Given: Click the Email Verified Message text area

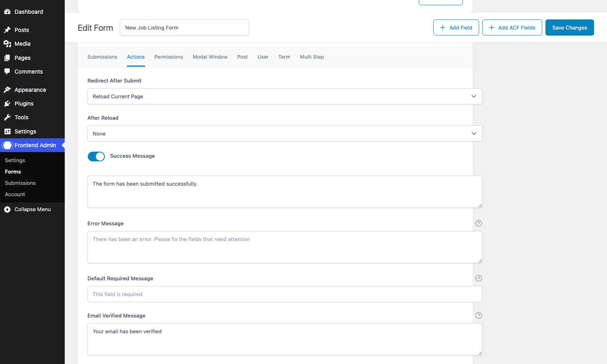Looking at the screenshot, I should coord(285,339).
